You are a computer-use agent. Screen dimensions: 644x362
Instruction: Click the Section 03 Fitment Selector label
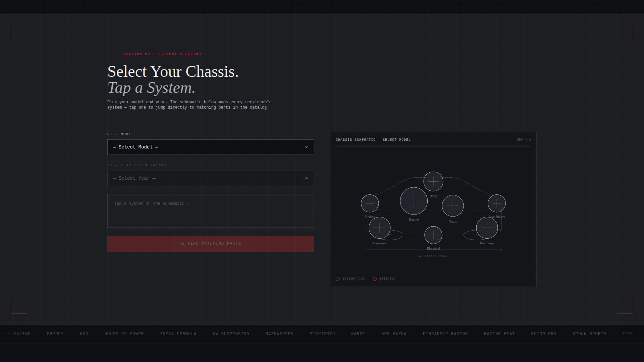(162, 54)
